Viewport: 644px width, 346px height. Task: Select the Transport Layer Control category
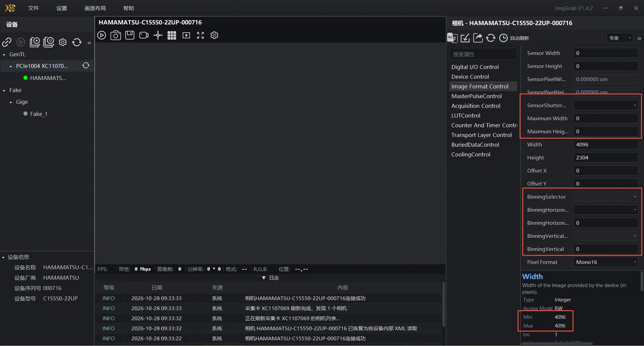[481, 135]
